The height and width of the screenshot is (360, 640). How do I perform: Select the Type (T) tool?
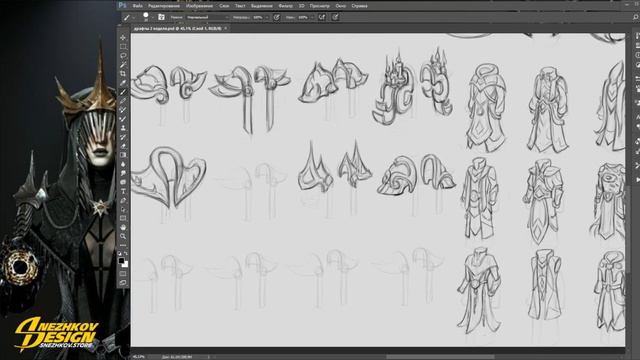pyautogui.click(x=123, y=191)
